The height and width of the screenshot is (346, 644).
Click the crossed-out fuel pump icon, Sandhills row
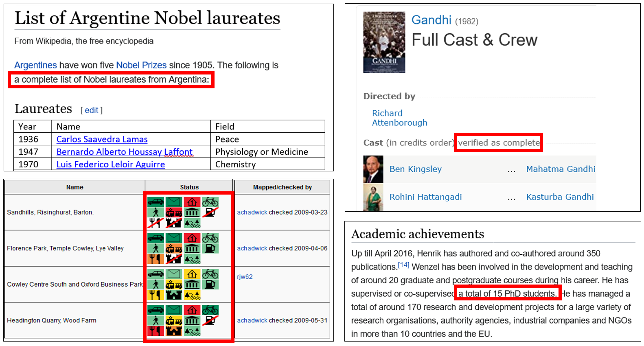[210, 212]
